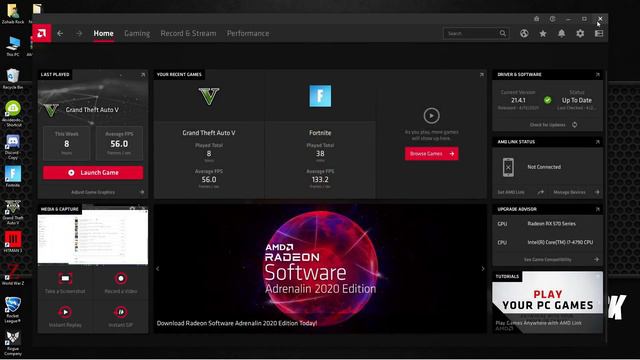Click the Not Connected status text
The height and width of the screenshot is (360, 640).
click(544, 167)
